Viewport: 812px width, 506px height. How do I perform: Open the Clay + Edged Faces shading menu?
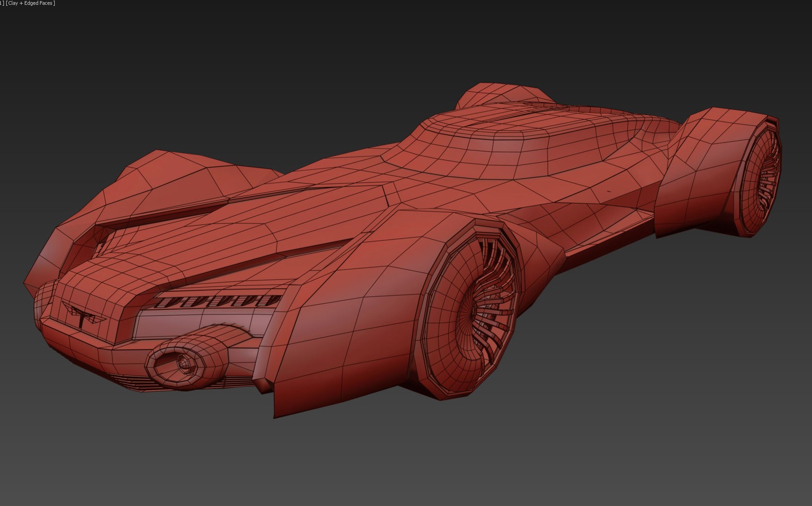(31, 3)
